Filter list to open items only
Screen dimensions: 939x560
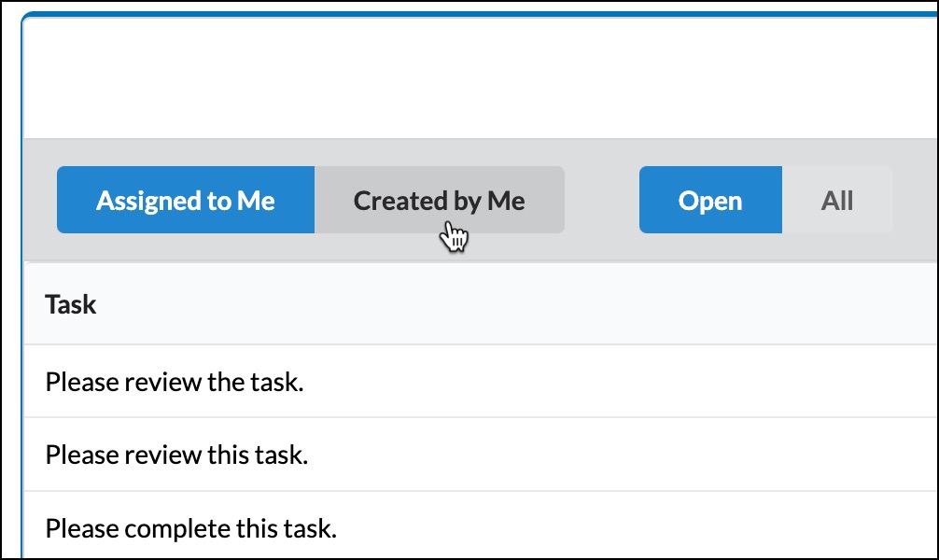710,200
